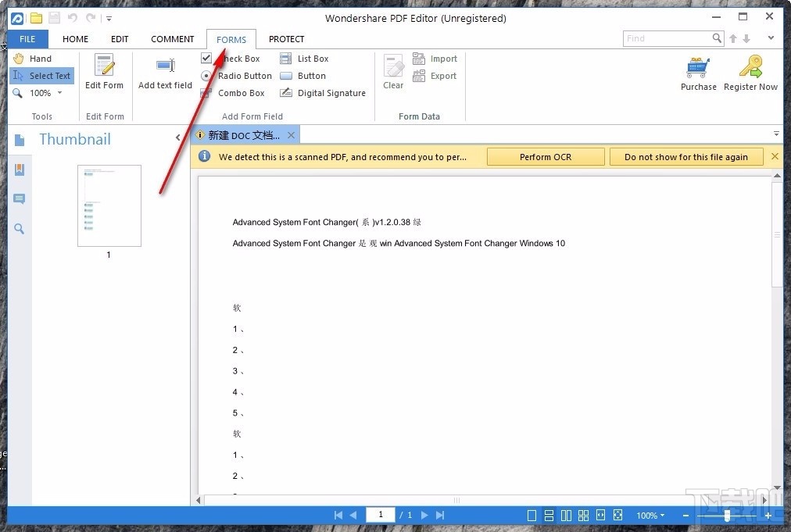
Task: Go to previous search result arrow
Action: (733, 38)
